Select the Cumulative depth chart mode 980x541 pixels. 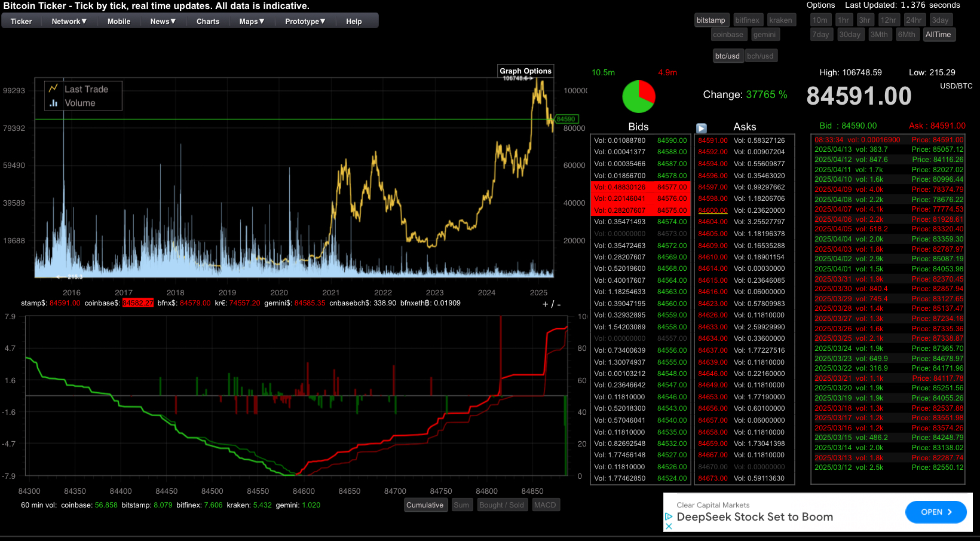pyautogui.click(x=425, y=505)
